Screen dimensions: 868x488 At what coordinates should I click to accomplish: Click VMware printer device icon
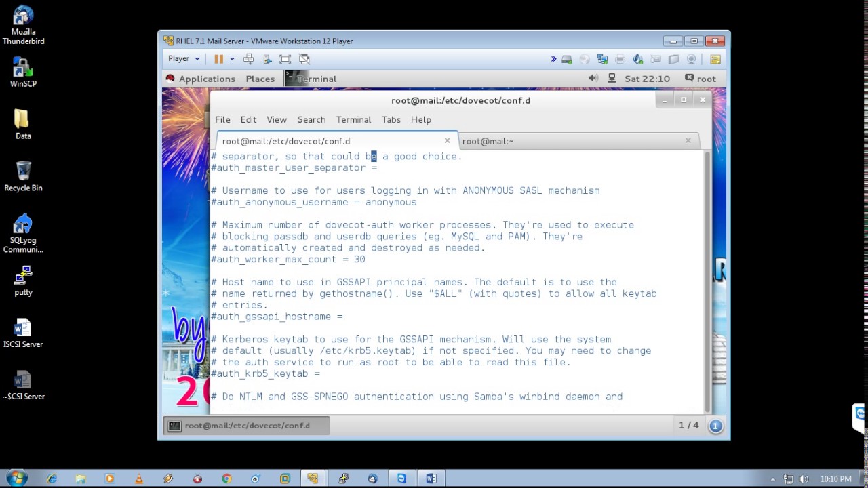point(620,59)
